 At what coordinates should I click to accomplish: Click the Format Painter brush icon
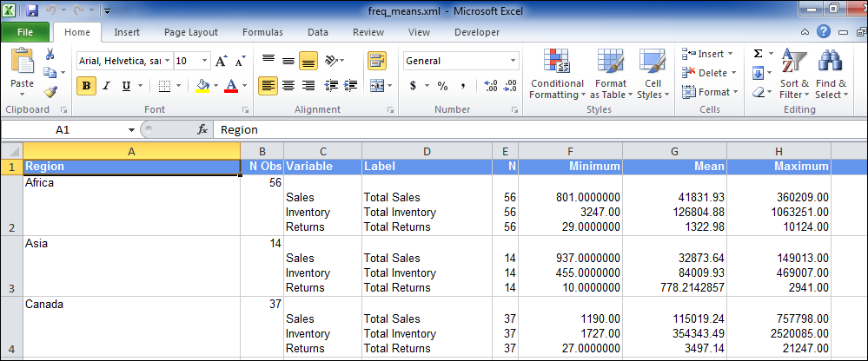coord(50,91)
